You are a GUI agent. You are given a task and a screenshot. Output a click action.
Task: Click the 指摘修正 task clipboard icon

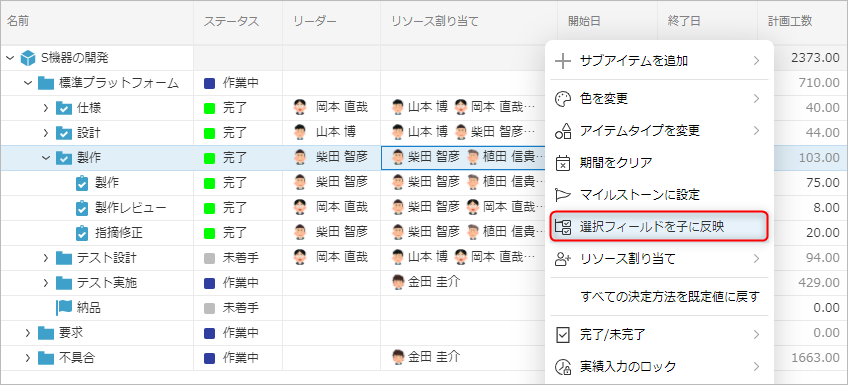pyautogui.click(x=82, y=233)
